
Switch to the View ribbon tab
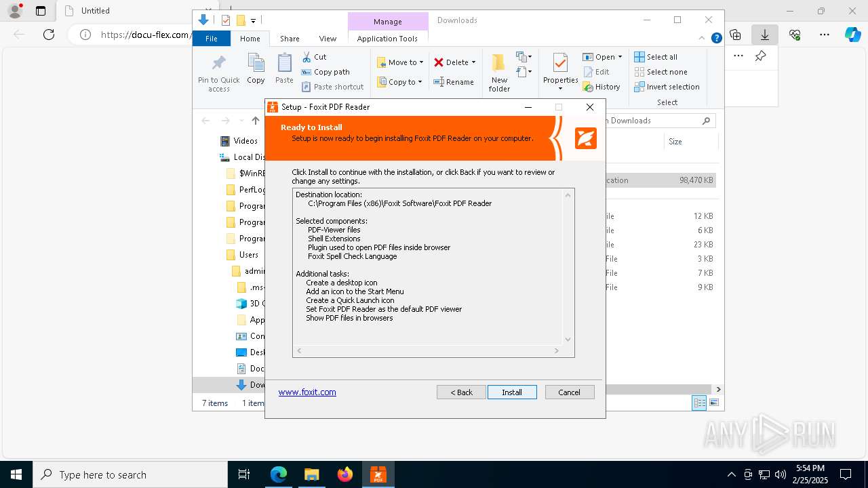click(328, 39)
